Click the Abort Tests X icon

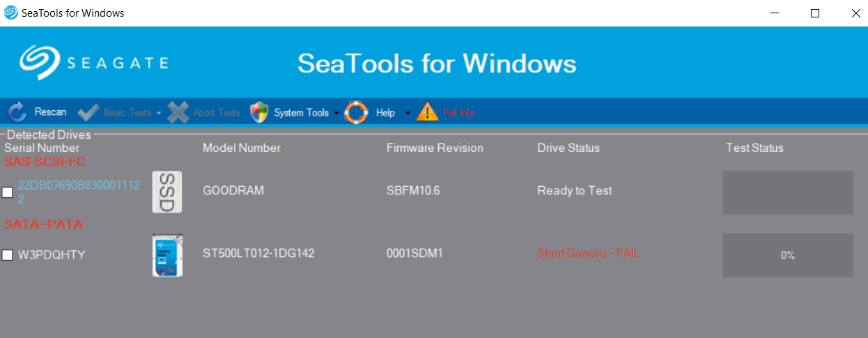[178, 112]
